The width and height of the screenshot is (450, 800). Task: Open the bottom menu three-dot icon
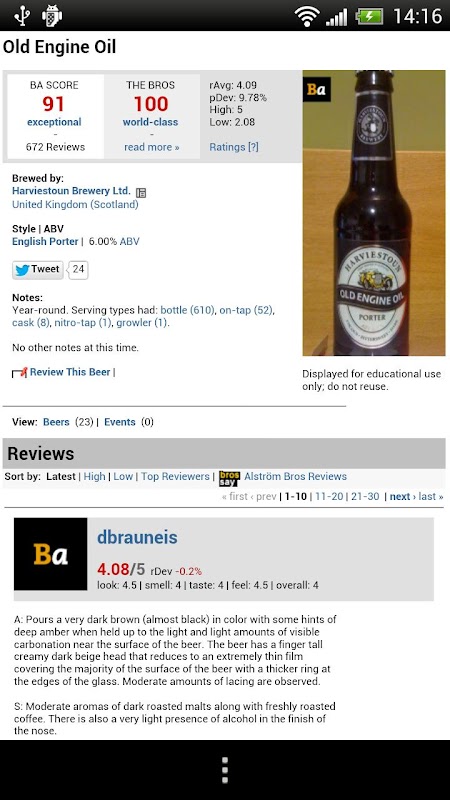click(x=224, y=770)
